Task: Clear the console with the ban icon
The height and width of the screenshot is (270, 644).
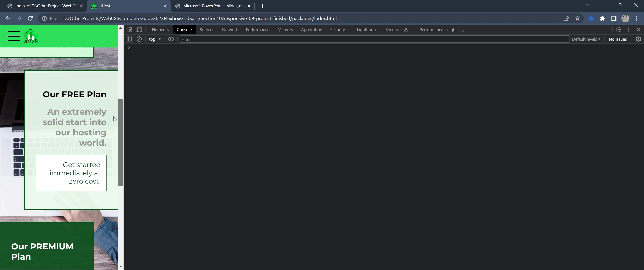Action: coord(139,39)
